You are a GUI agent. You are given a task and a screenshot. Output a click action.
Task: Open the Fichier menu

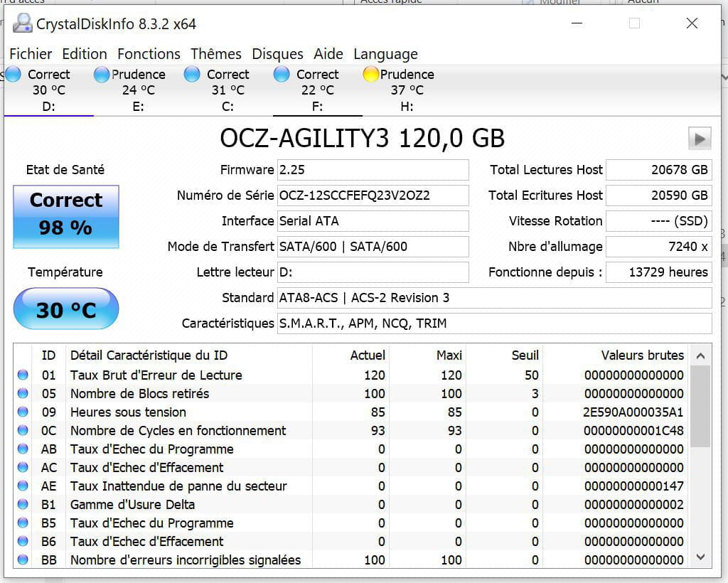click(31, 54)
